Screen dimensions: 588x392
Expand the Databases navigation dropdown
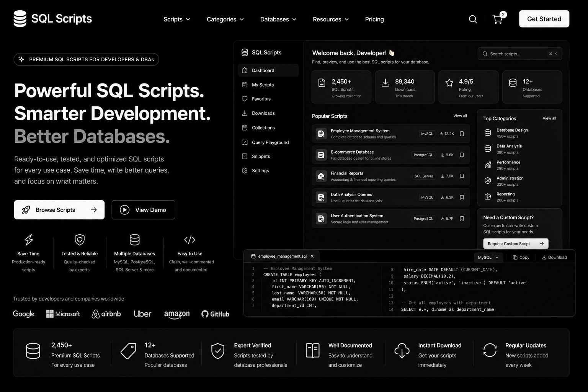click(278, 19)
